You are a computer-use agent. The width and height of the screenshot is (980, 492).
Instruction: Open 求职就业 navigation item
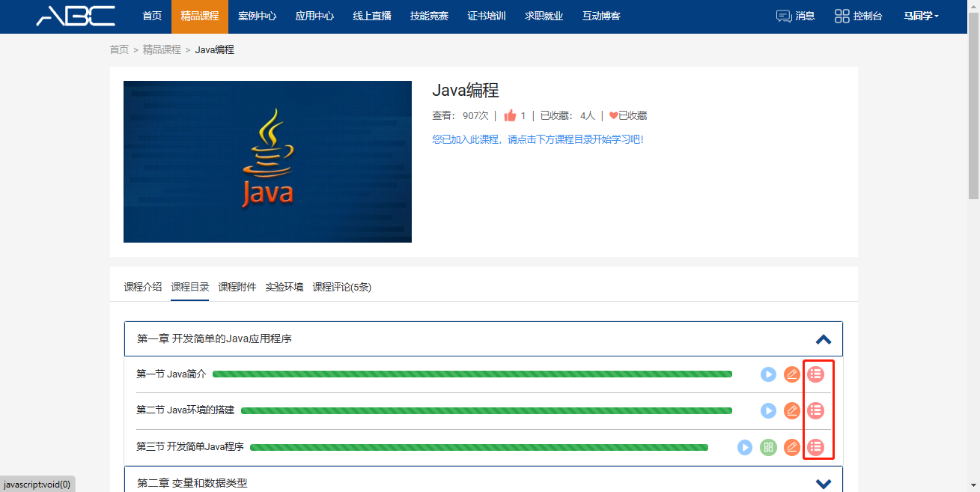[544, 16]
